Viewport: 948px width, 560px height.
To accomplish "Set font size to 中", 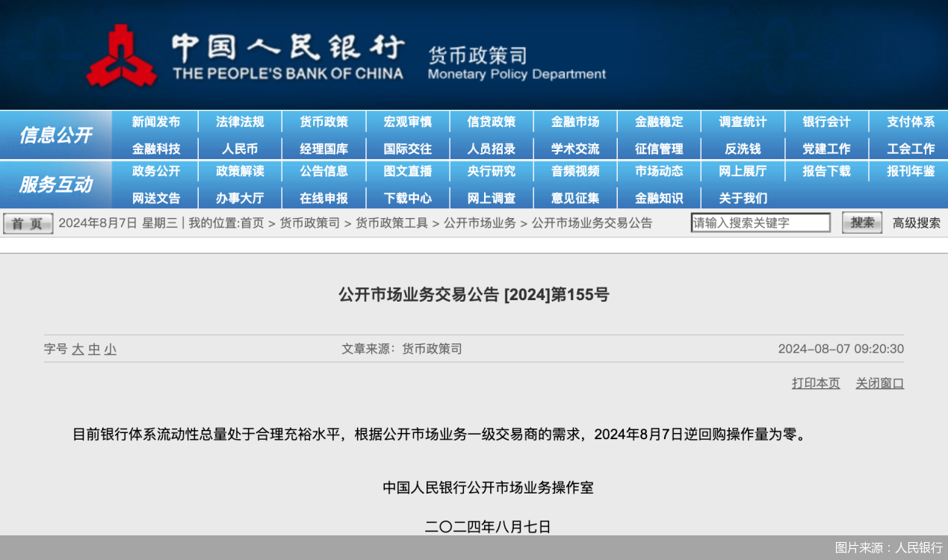I will 94,349.
